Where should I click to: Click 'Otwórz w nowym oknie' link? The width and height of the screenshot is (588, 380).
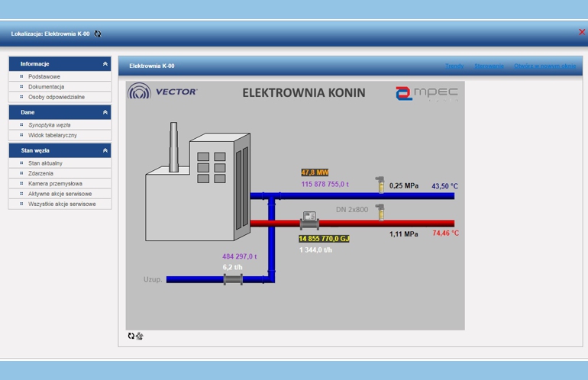[544, 66]
